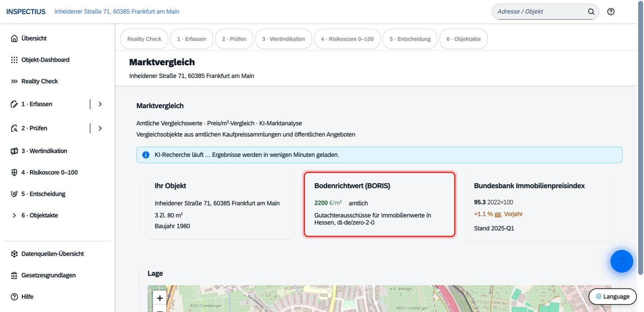Viewport: 644px width, 312px height.
Task: Click the Prüfen inspect icon in sidebar
Action: (14, 128)
